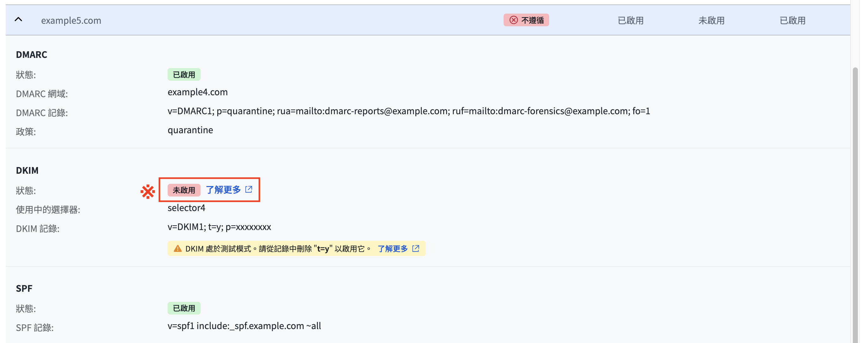868x343 pixels.
Task: Click the 使用中的選擇器 label
Action: (48, 209)
